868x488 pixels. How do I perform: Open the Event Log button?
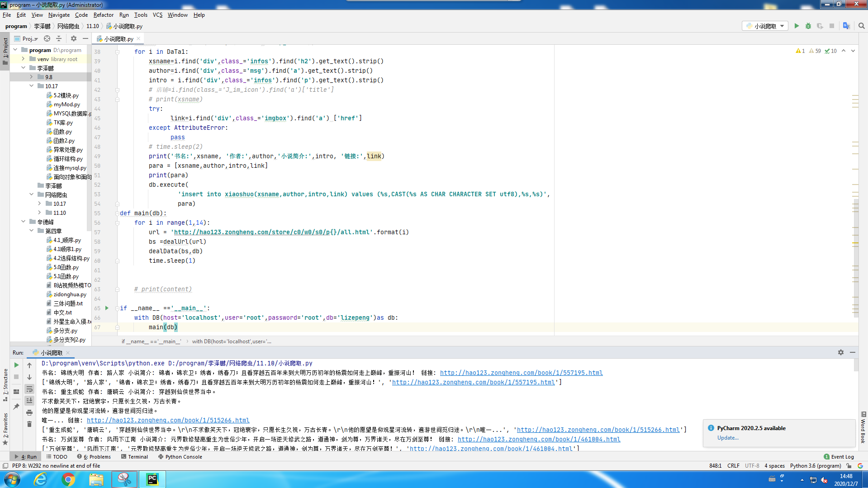tap(839, 457)
